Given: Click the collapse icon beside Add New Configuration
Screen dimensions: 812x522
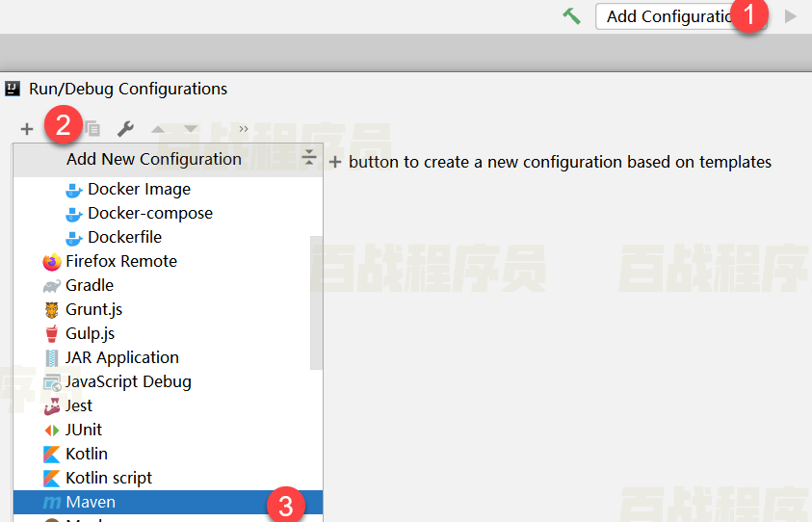Looking at the screenshot, I should (309, 157).
